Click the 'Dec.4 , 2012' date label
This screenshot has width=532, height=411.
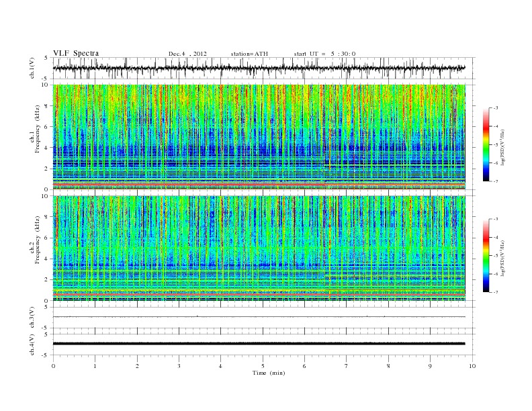(x=187, y=54)
